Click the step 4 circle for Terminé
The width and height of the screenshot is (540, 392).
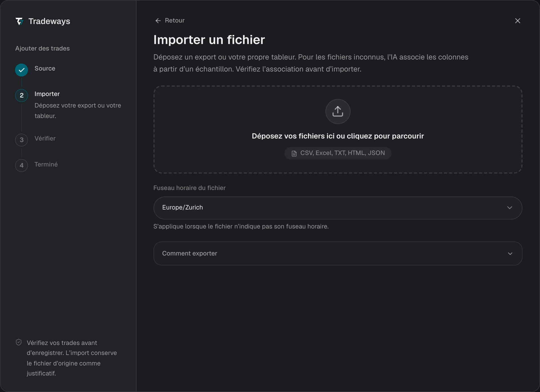(21, 165)
